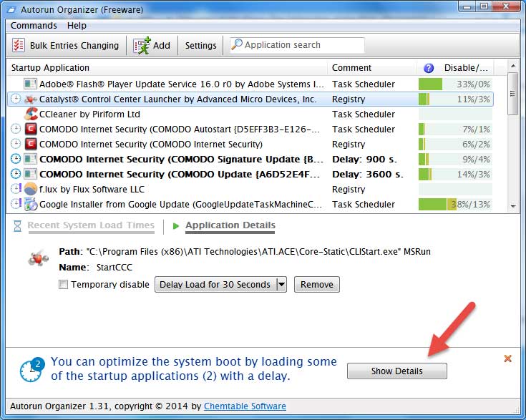Select Adobe Flash Player Update Service row text

click(x=181, y=84)
